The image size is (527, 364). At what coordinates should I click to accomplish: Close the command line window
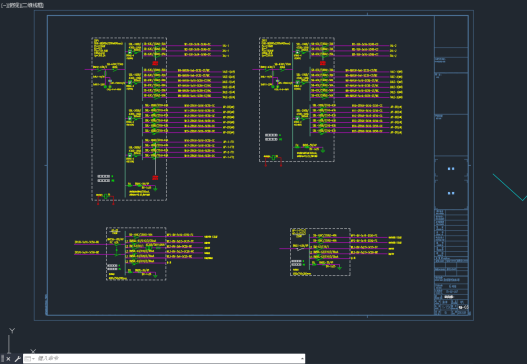[8, 359]
